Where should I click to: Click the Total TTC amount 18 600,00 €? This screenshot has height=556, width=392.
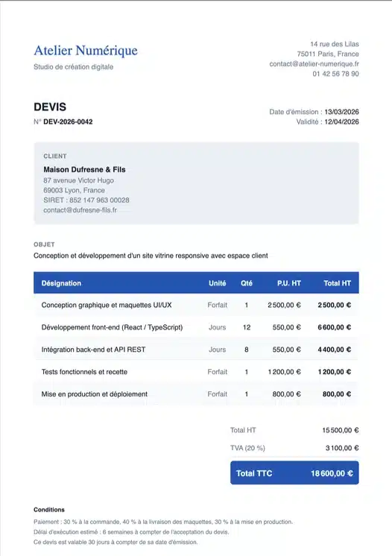pyautogui.click(x=332, y=473)
